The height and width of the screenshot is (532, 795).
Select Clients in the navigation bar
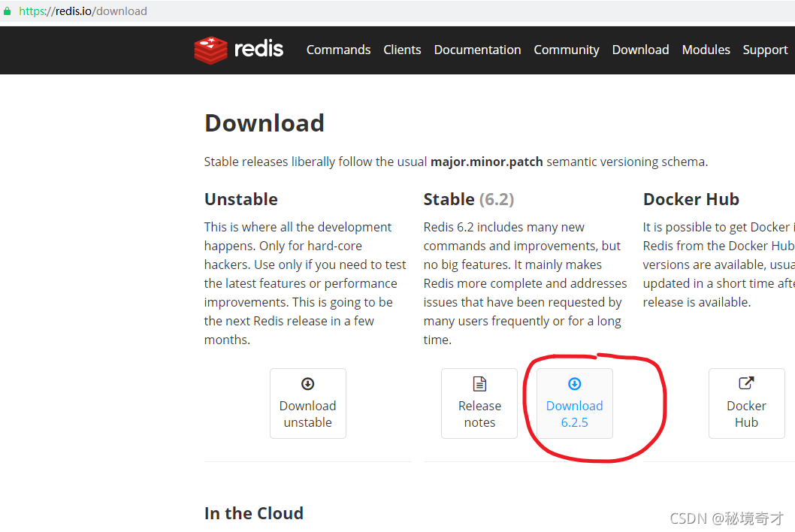[402, 50]
